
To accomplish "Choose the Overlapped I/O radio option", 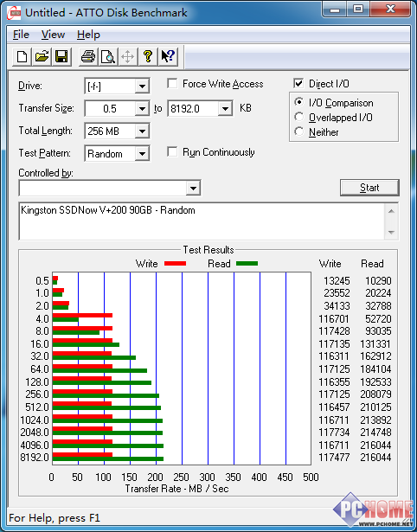I will tap(299, 117).
